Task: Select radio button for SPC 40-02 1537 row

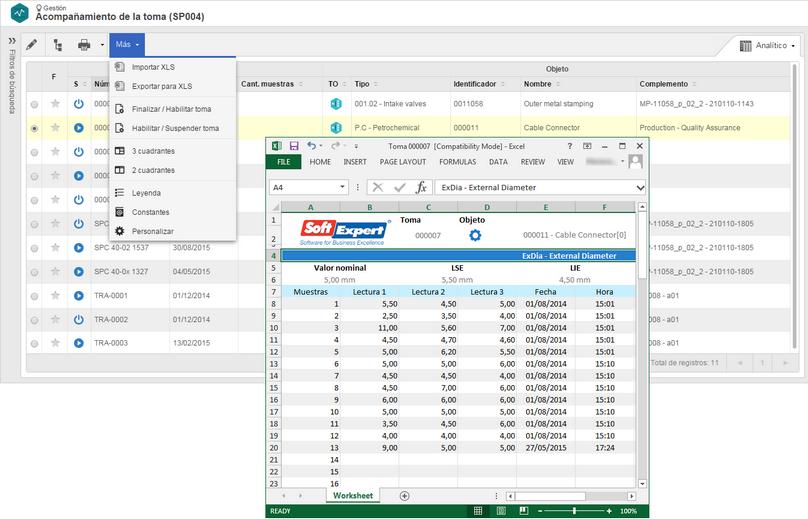Action: coord(34,248)
